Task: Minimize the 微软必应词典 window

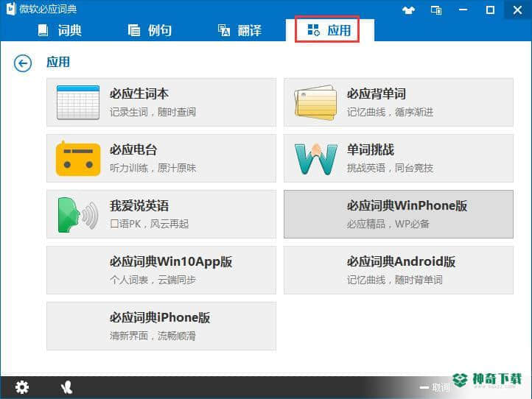Action: 463,10
